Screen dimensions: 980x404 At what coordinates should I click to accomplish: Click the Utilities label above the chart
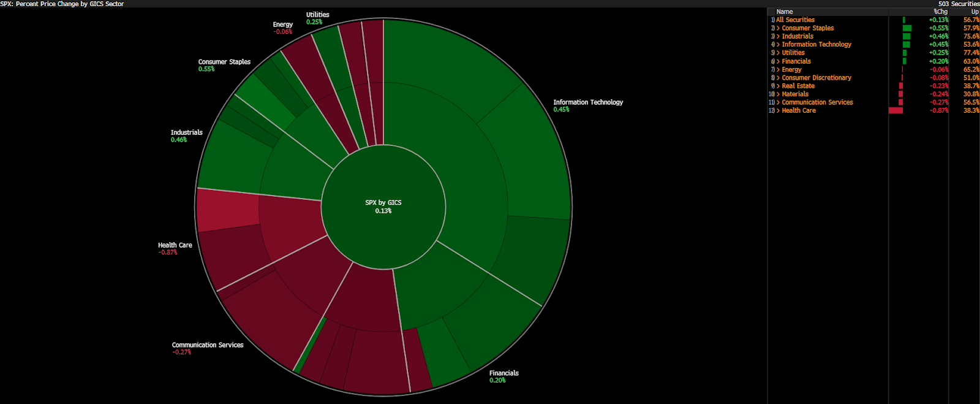318,15
